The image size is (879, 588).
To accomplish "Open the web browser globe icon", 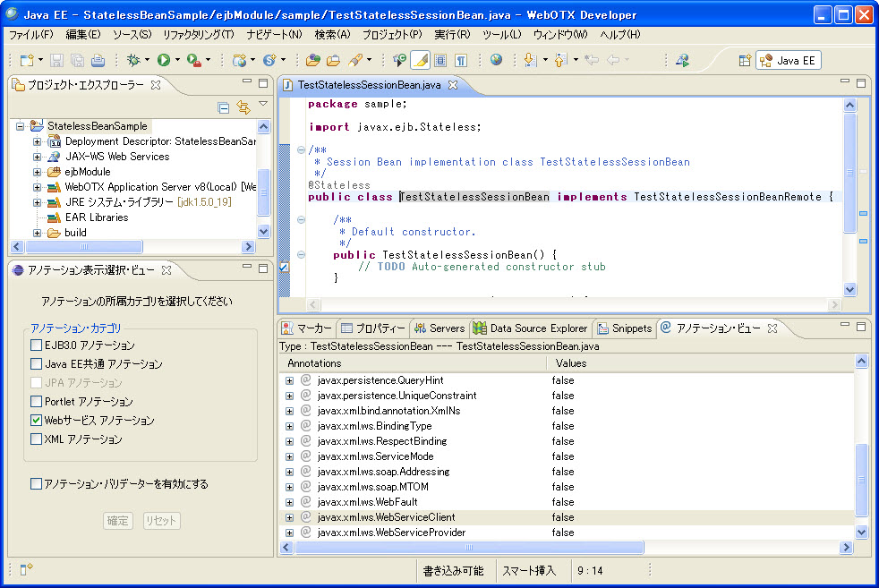I will [496, 60].
